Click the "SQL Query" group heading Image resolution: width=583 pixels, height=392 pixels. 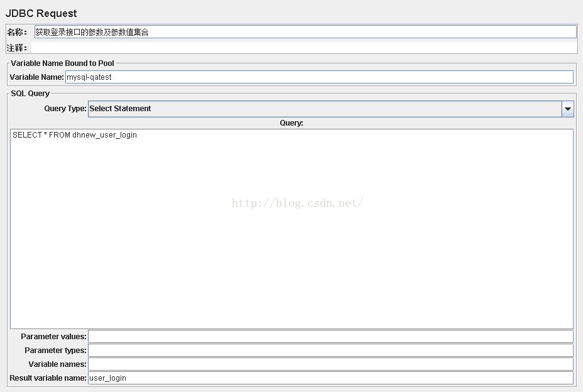click(30, 94)
